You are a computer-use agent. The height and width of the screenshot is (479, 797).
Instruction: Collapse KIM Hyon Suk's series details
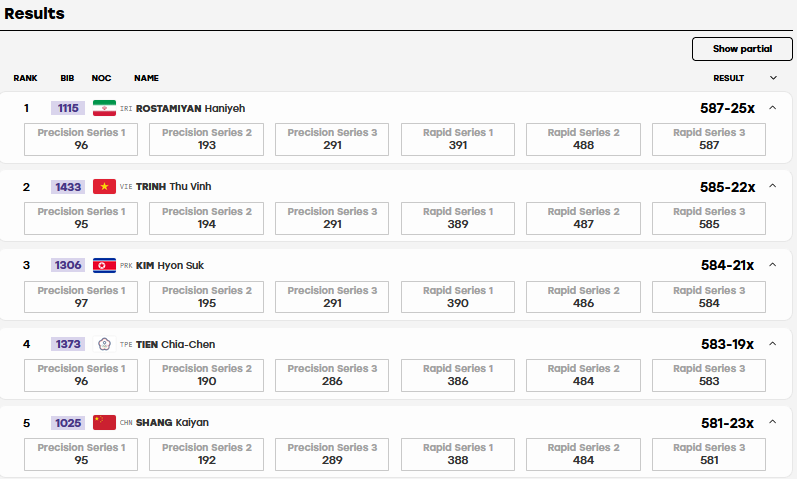click(x=773, y=265)
